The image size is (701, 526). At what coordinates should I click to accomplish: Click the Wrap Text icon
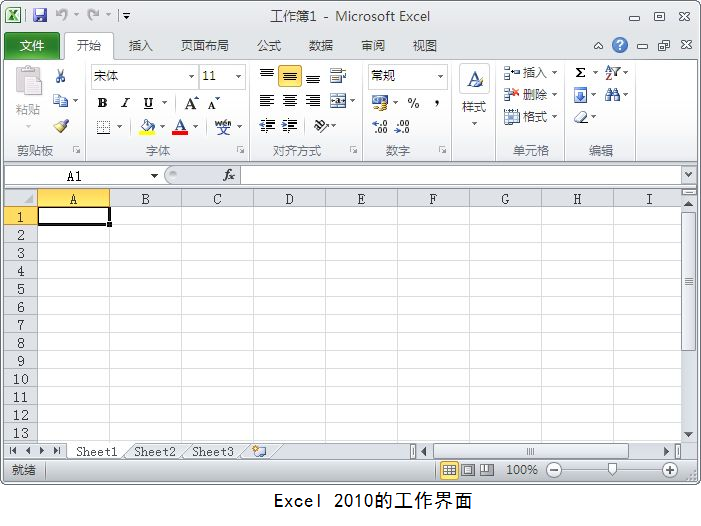(x=338, y=76)
